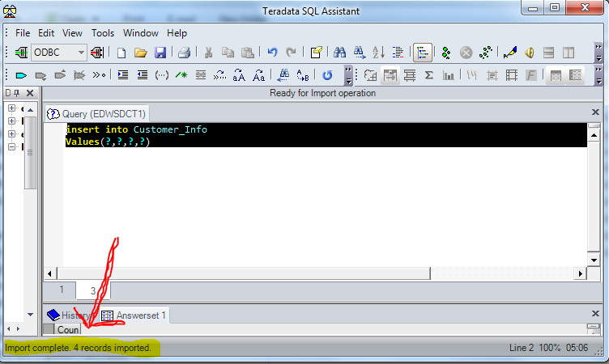Redo action with gray arrow
The height and width of the screenshot is (364, 609).
click(291, 53)
